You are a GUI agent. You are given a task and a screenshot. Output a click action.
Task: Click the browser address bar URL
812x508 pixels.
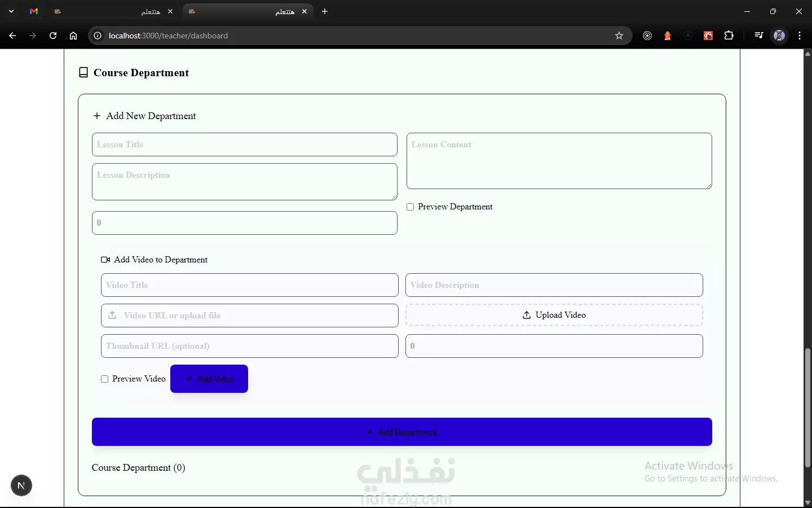click(x=168, y=36)
